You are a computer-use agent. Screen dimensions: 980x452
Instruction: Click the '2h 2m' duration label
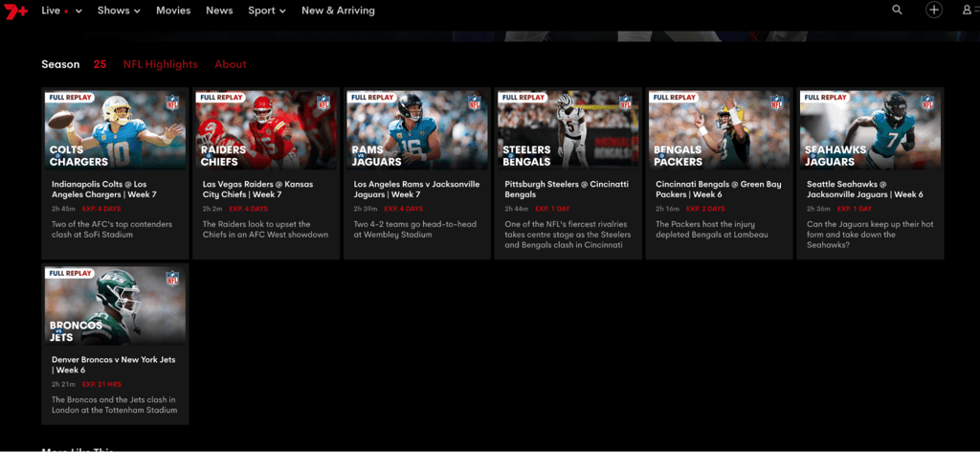[x=212, y=209]
